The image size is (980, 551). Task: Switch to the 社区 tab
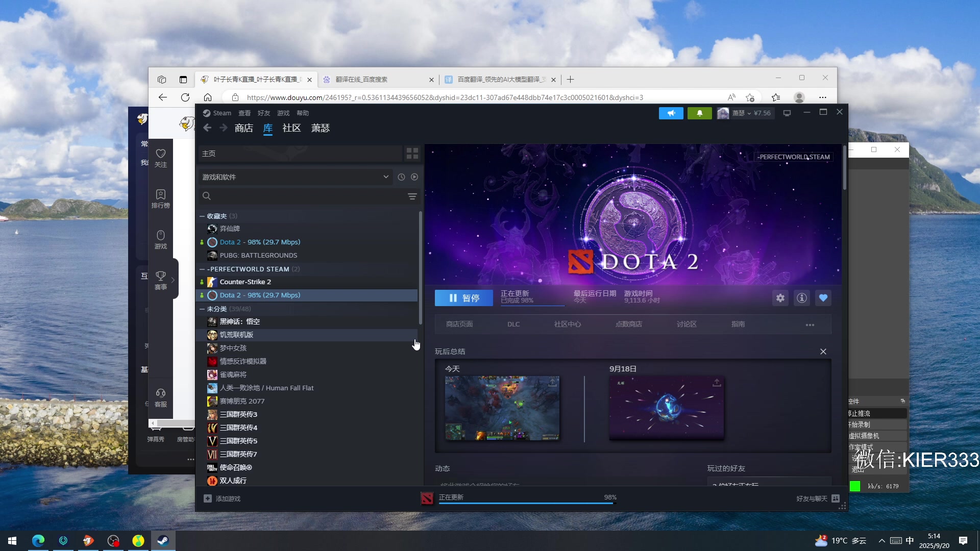(x=291, y=128)
